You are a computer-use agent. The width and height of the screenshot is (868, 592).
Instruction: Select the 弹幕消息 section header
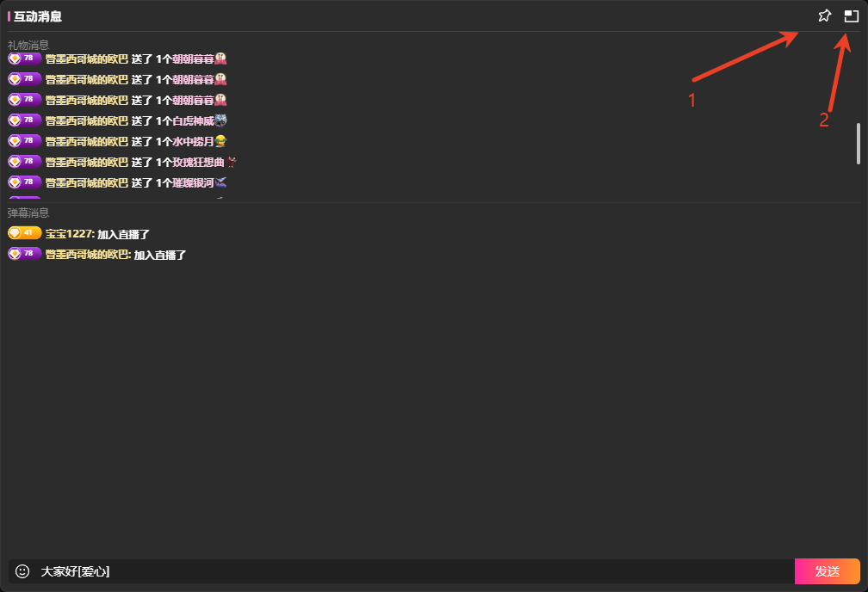click(x=28, y=213)
